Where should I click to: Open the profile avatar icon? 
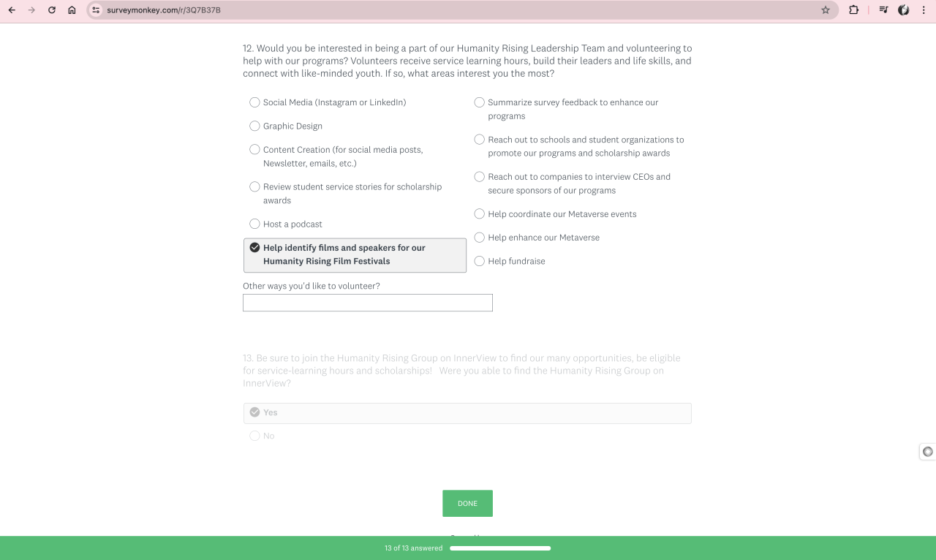(904, 10)
